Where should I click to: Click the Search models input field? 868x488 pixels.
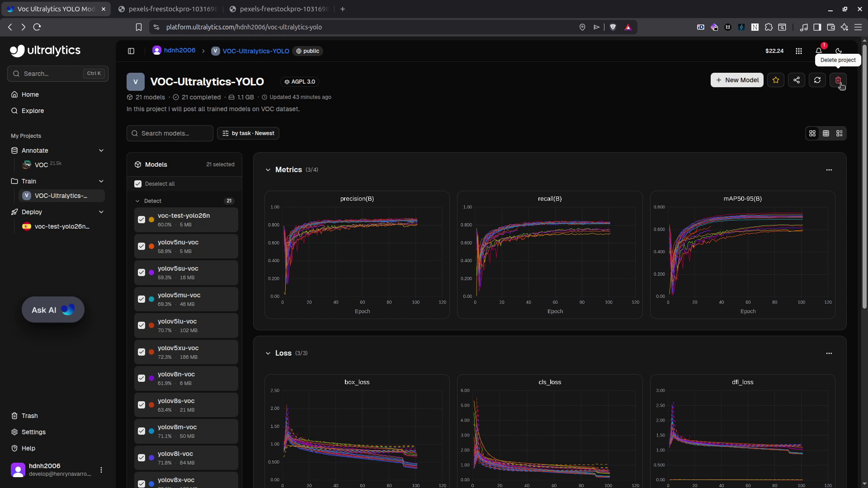tap(170, 133)
